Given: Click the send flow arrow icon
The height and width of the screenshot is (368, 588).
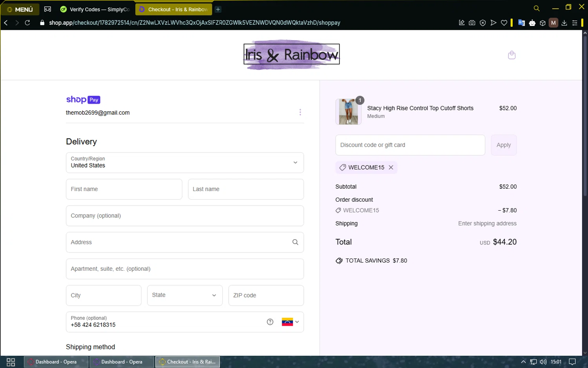Looking at the screenshot, I should coord(494,23).
